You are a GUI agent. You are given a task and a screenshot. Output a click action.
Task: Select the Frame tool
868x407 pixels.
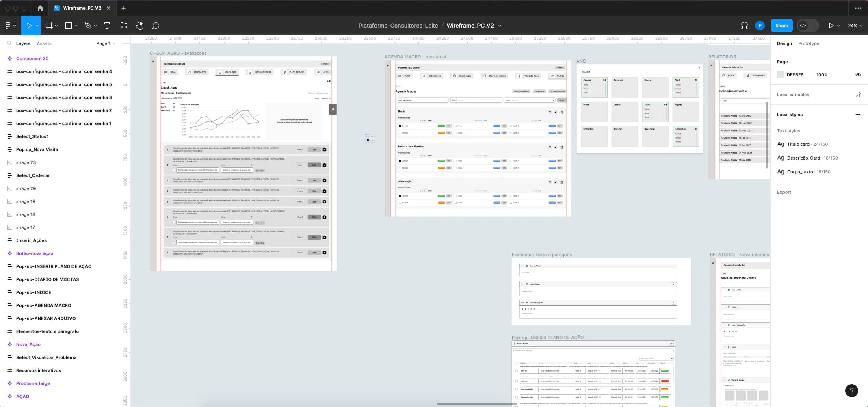50,26
